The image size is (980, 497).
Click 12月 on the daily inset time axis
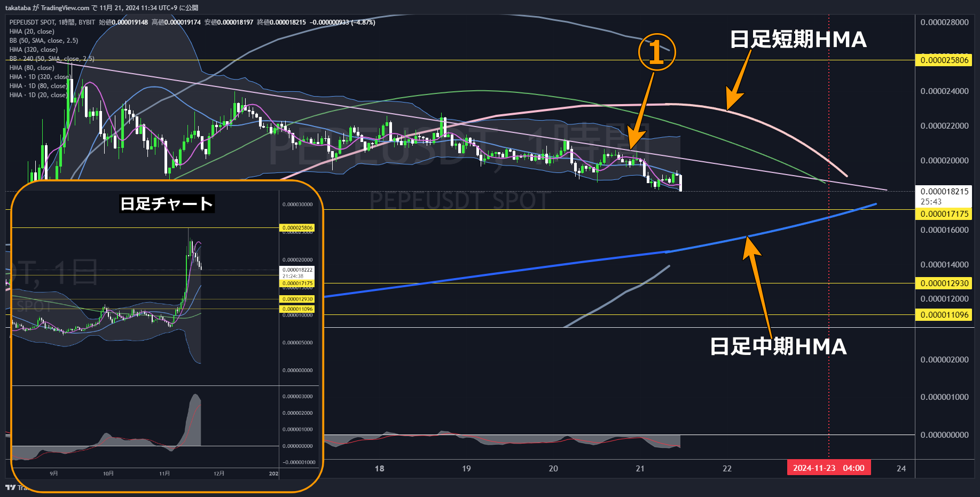219,474
